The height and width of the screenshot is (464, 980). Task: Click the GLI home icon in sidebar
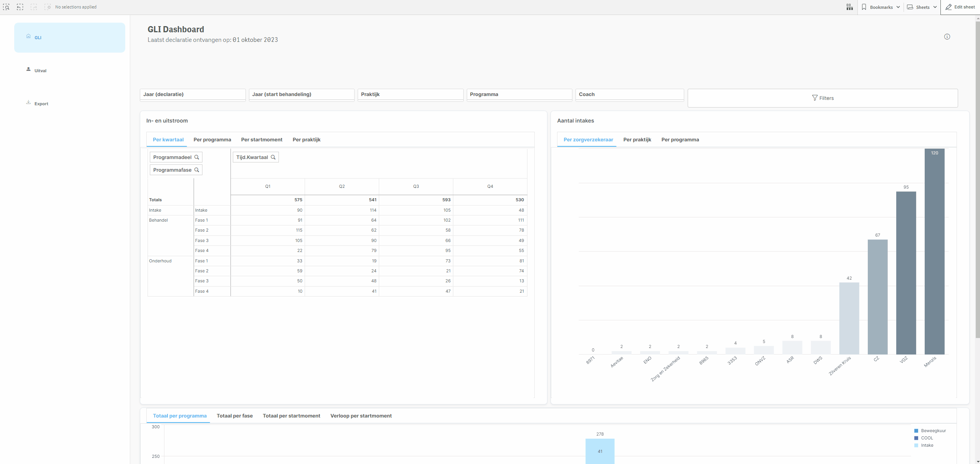28,36
